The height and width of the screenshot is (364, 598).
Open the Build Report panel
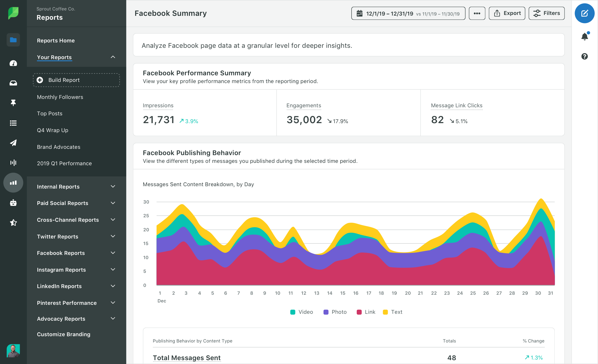[76, 80]
